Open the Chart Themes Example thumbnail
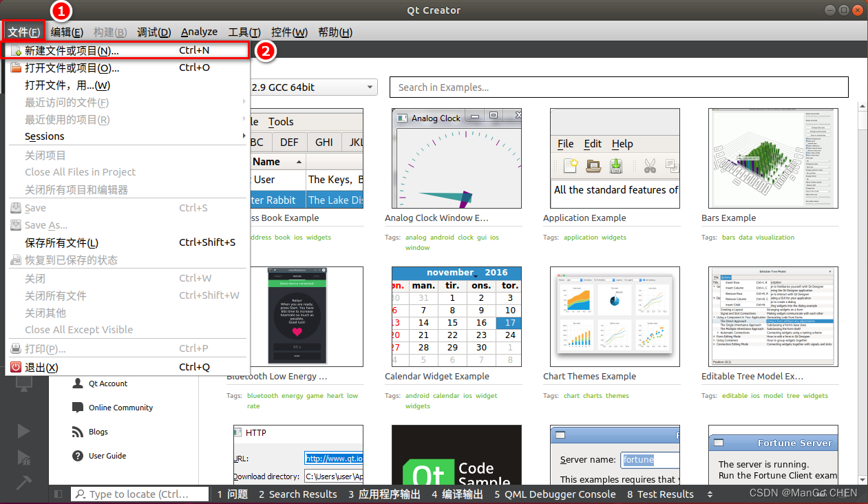Image resolution: width=868 pixels, height=504 pixels. [x=615, y=317]
